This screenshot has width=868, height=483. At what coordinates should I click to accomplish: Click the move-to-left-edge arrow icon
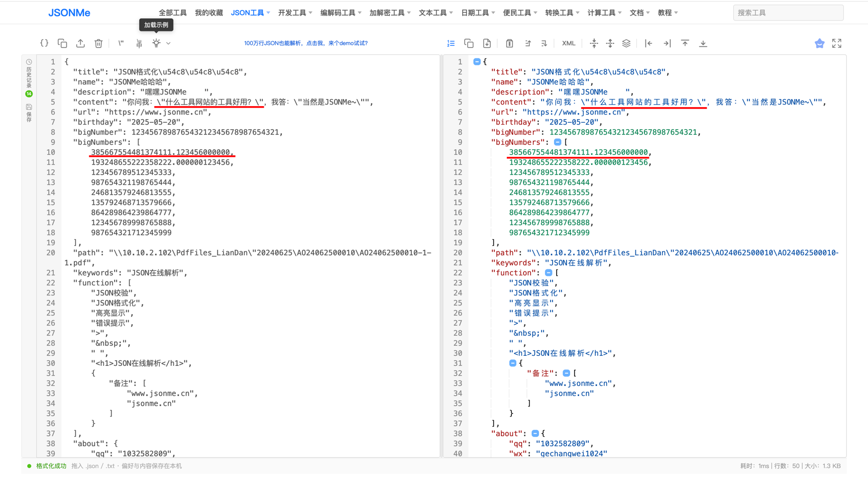(x=648, y=43)
